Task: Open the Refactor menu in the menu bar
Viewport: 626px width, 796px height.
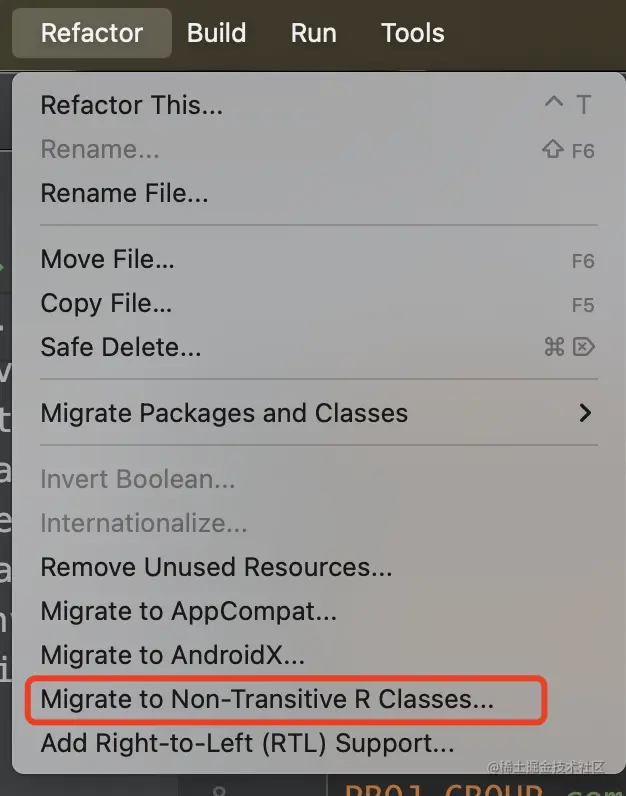Action: click(92, 33)
